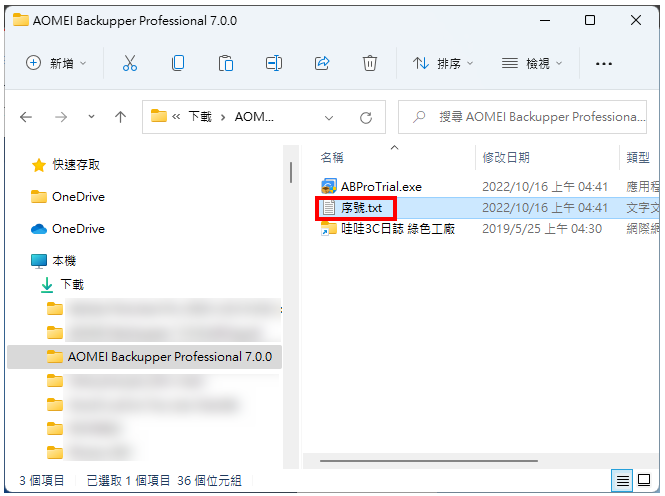Open the 排序 (Sort) dropdown
Viewport: 665px width, 496px height.
[x=443, y=63]
